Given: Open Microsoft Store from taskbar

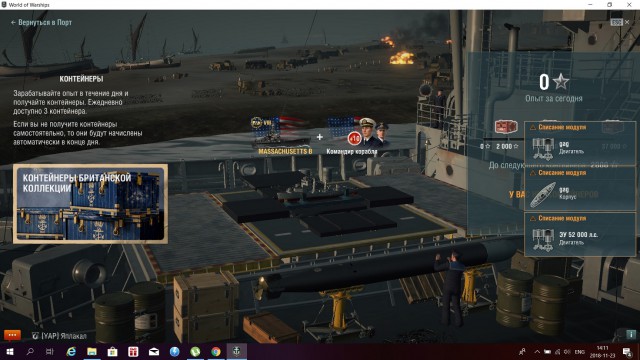Looking at the screenshot, I should (112, 351).
